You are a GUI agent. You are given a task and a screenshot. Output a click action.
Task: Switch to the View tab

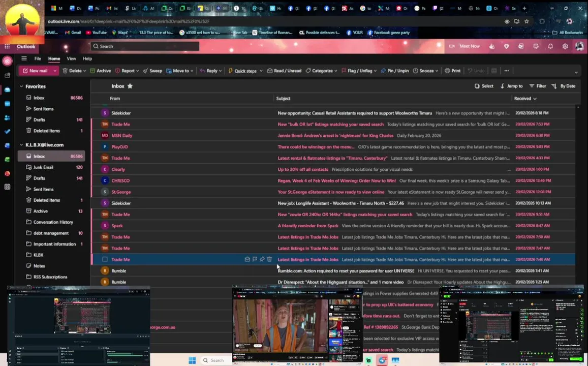pos(71,58)
